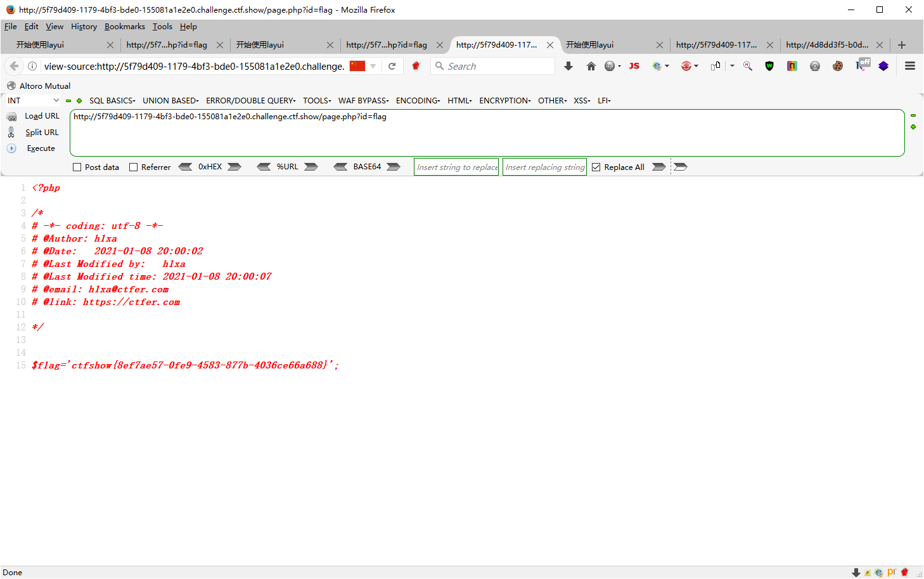Viewport: 924px width, 579px height.
Task: Click left arrow beside BASE64 to decode
Action: (341, 167)
